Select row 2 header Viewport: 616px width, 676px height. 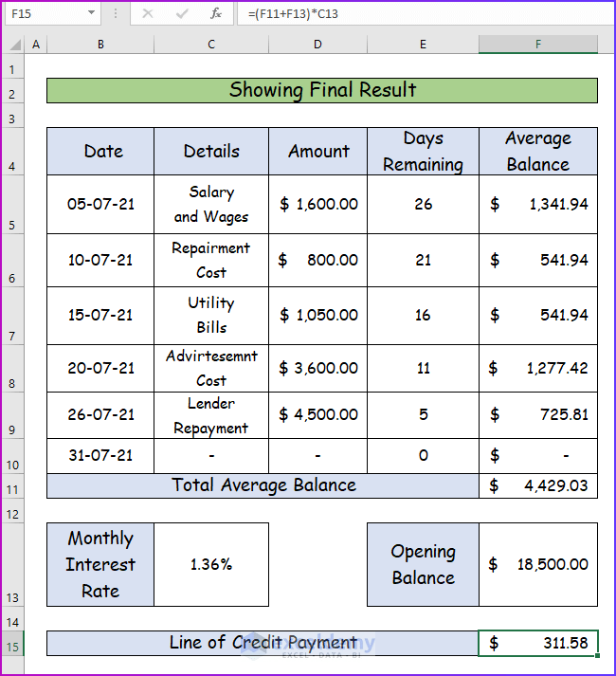12,90
